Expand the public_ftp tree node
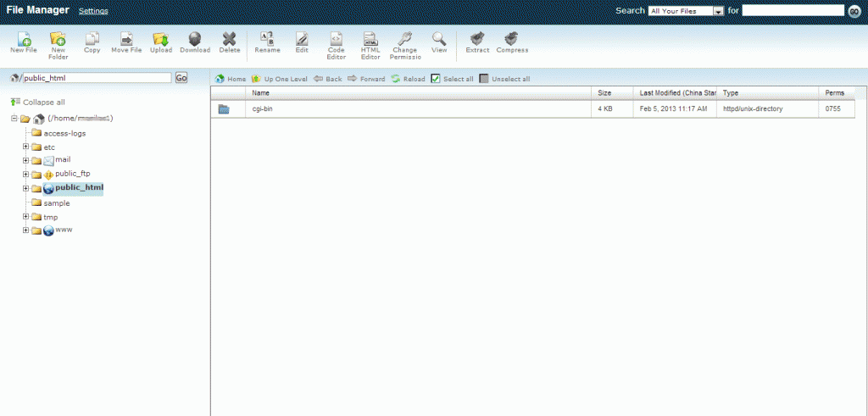 click(x=26, y=175)
